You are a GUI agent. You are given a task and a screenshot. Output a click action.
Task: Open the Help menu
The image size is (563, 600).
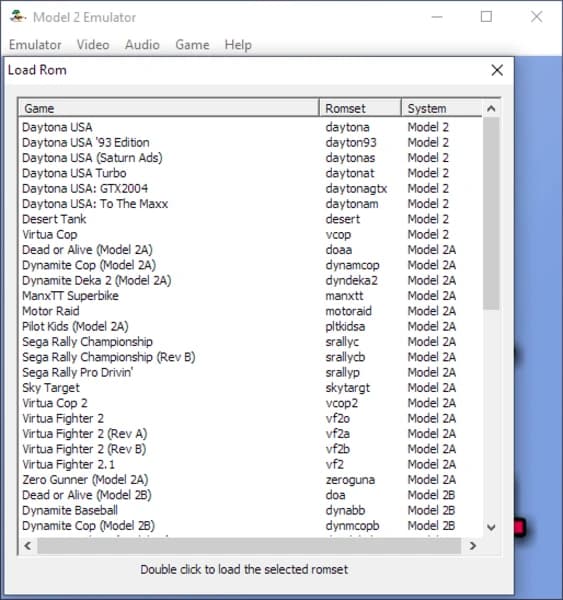[x=238, y=45]
